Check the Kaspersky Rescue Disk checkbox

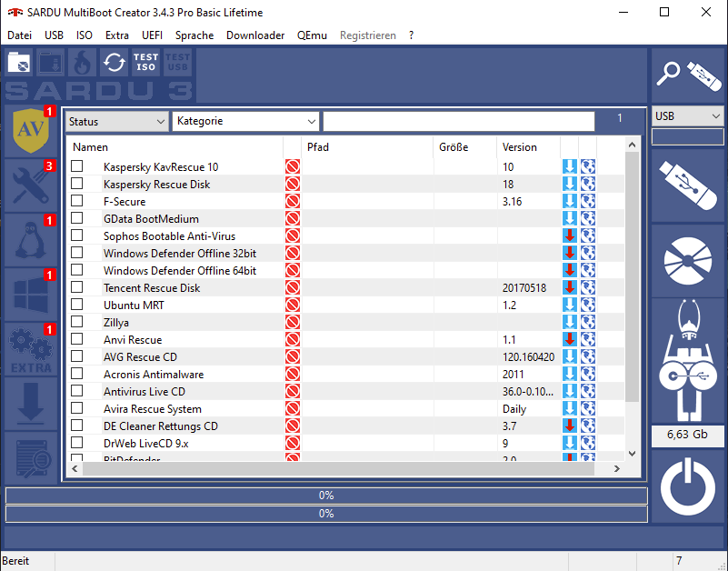tap(77, 184)
